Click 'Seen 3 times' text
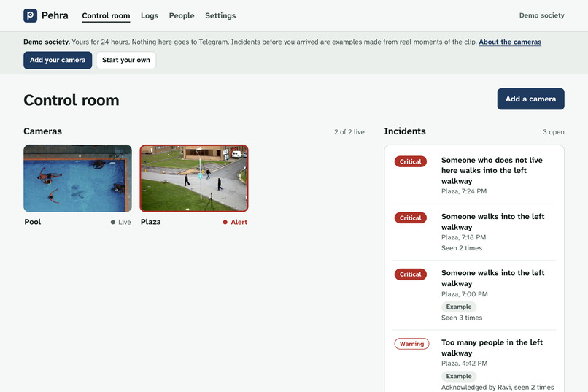The image size is (588, 392). pos(462,318)
